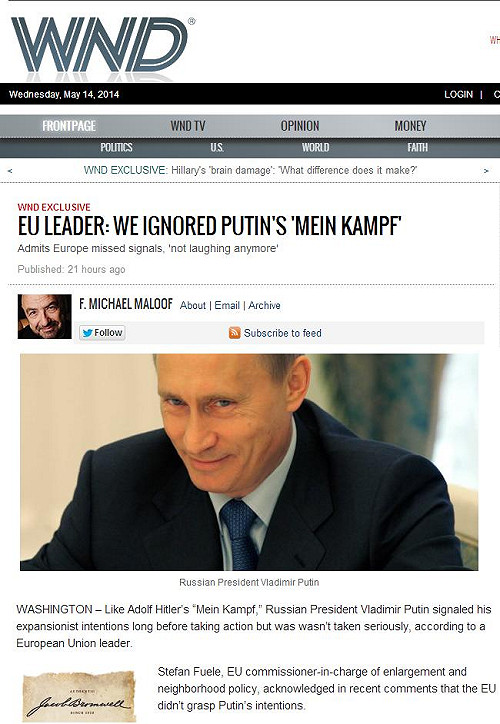
Task: Click the author's Email link
Action: [x=227, y=305]
